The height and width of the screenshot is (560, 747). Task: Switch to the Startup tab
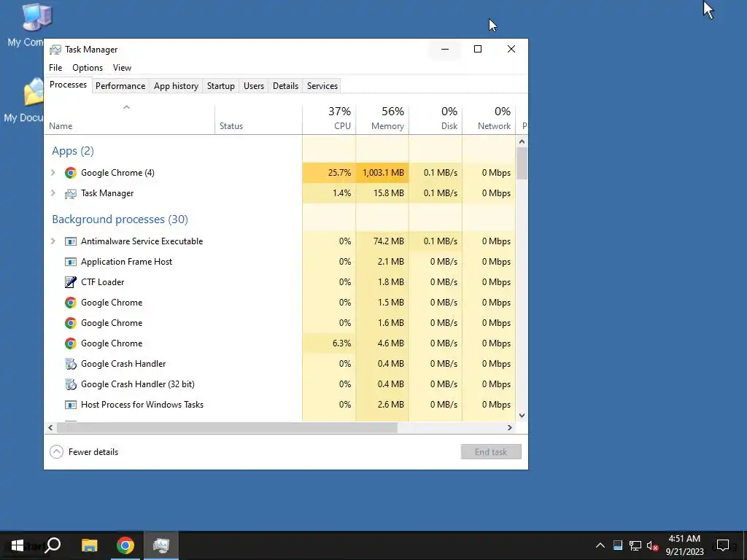click(220, 86)
